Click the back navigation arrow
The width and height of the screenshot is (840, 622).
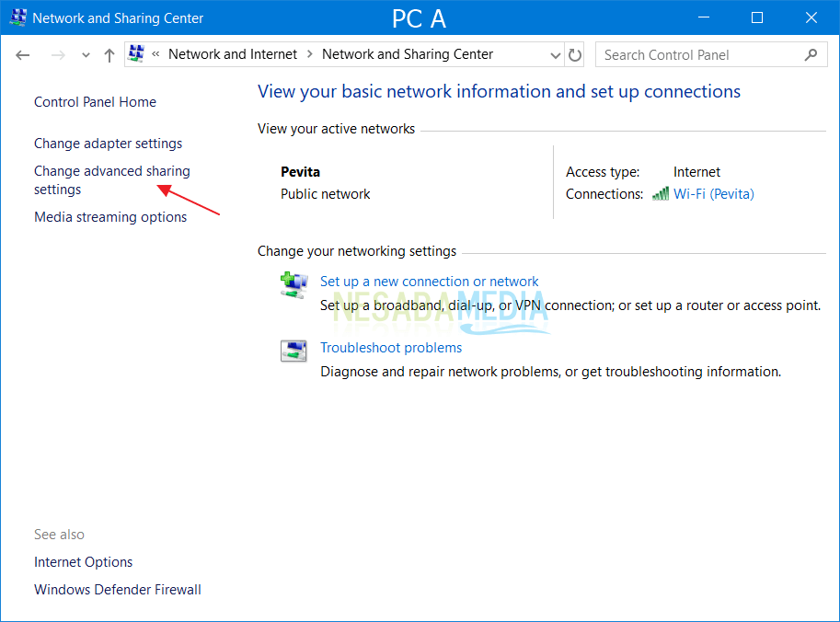[22, 54]
